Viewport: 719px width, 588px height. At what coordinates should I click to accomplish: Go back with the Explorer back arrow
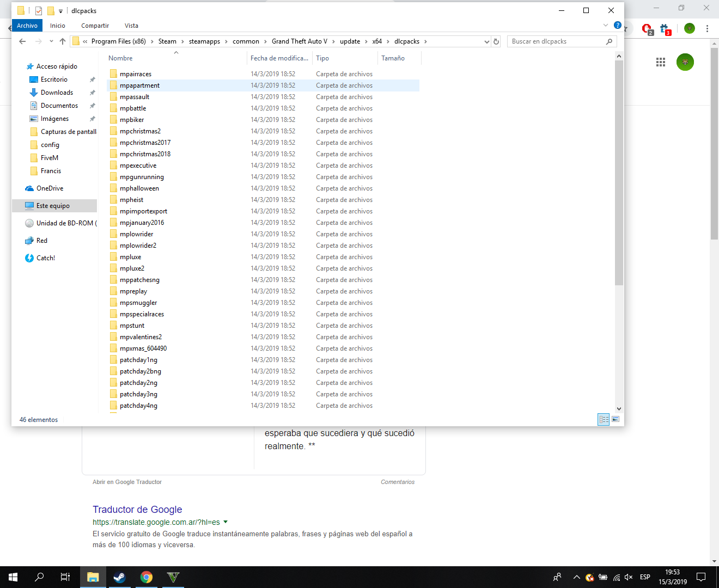click(22, 41)
